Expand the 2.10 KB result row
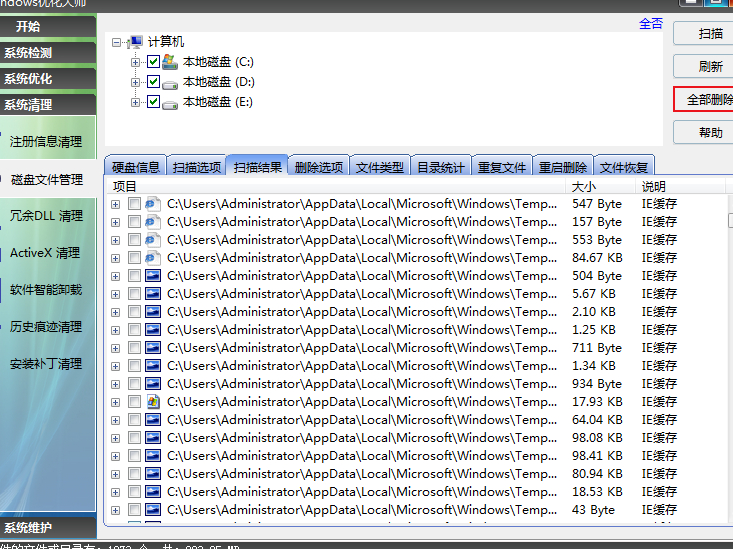This screenshot has width=733, height=549. 115,312
